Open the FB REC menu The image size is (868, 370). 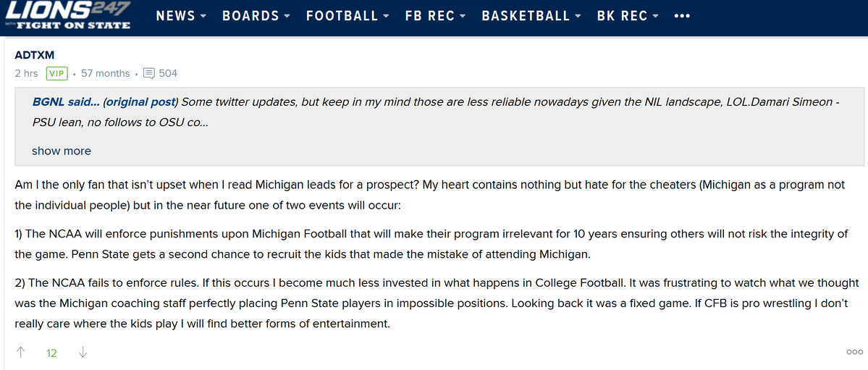(x=436, y=16)
